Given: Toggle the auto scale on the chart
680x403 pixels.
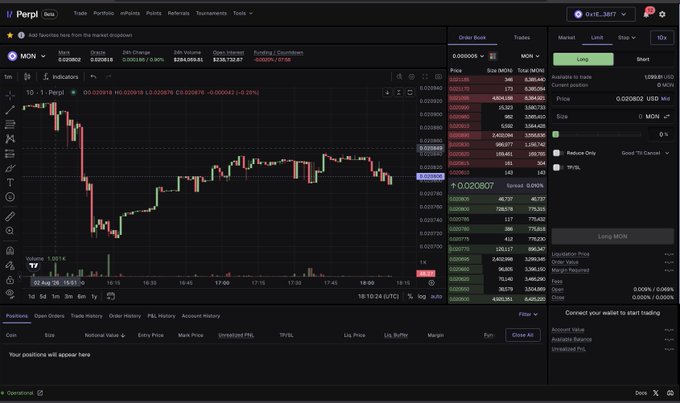Looking at the screenshot, I should click(436, 296).
